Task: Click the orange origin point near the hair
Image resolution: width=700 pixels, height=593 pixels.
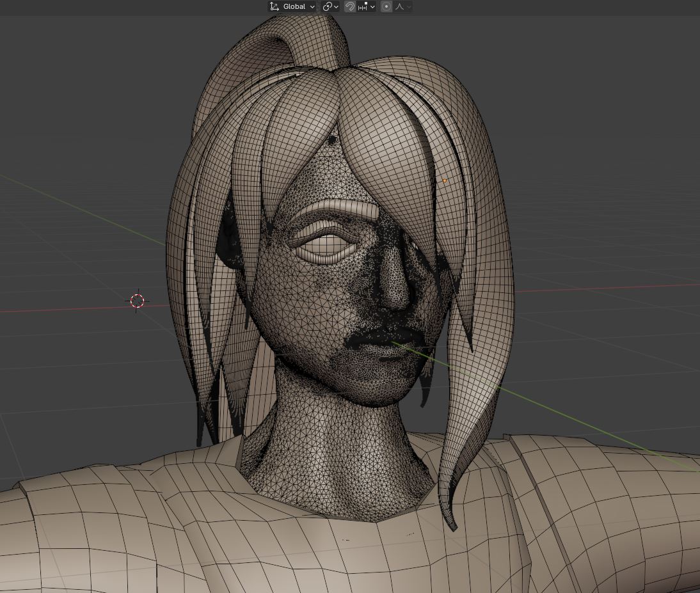Action: 445,180
